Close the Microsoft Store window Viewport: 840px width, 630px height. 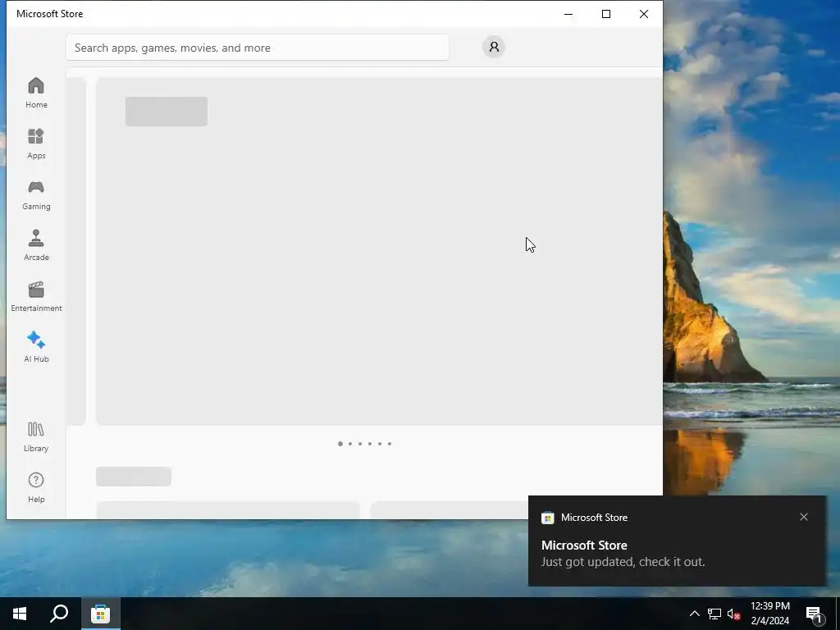coord(644,14)
